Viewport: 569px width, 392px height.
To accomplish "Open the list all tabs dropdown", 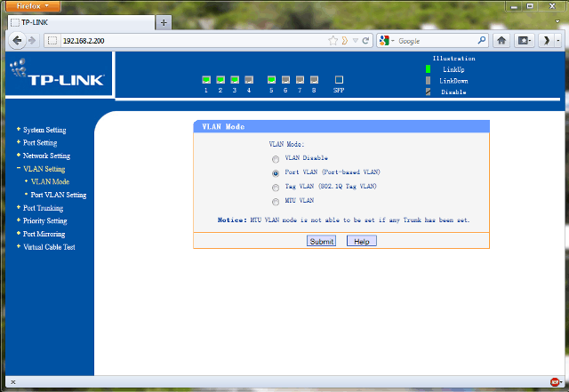I will click(x=557, y=21).
